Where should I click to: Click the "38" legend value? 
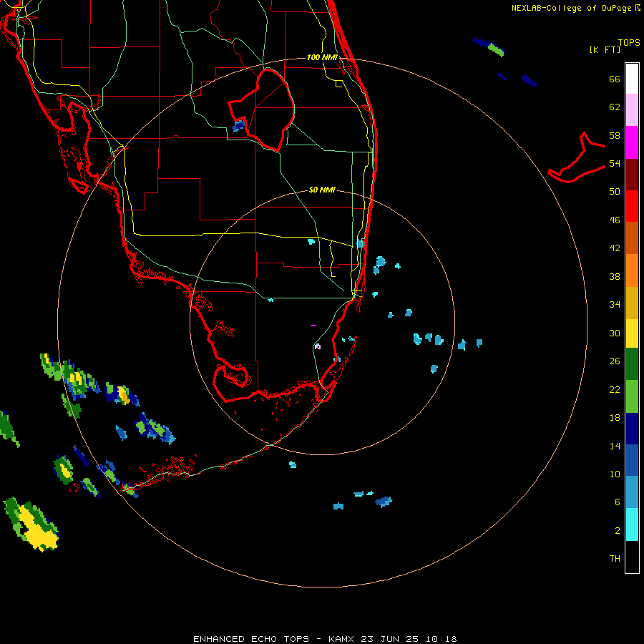click(x=615, y=276)
